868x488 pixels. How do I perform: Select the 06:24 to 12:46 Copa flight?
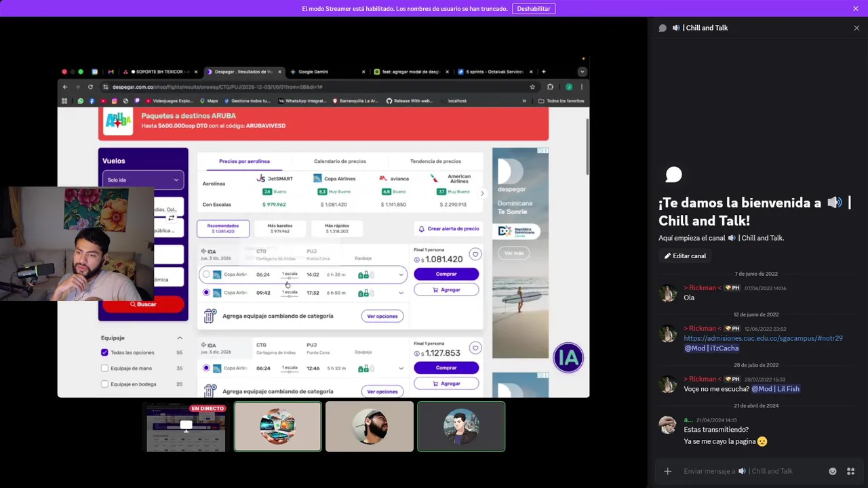pyautogui.click(x=206, y=368)
